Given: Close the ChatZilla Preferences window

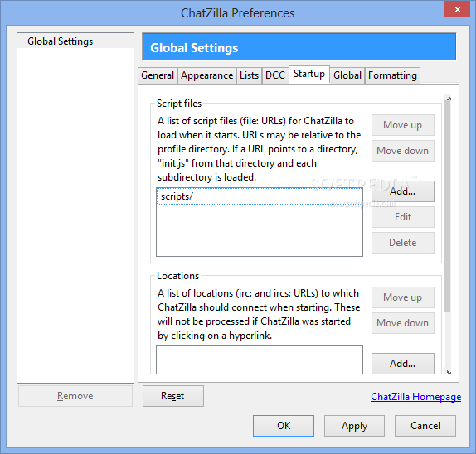Looking at the screenshot, I should click(x=457, y=9).
